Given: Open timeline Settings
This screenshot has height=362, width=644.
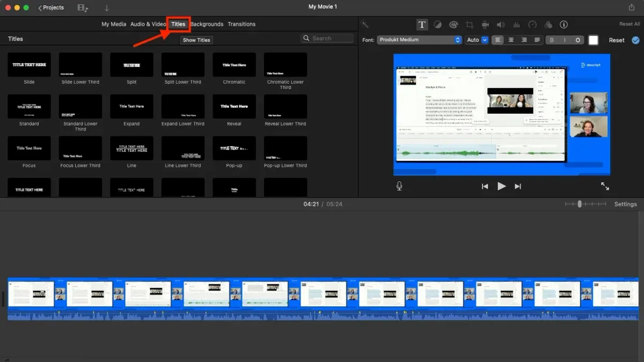Looking at the screenshot, I should pyautogui.click(x=625, y=204).
